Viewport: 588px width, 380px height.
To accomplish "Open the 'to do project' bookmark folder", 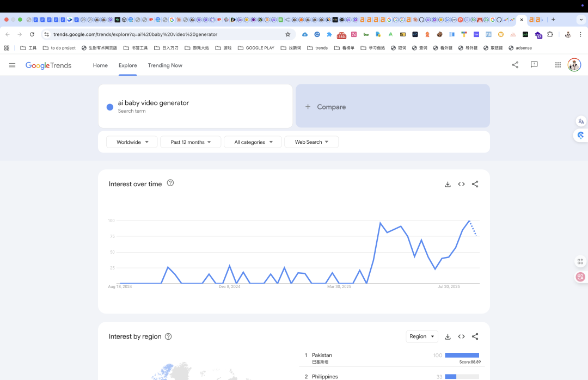I will pos(59,48).
